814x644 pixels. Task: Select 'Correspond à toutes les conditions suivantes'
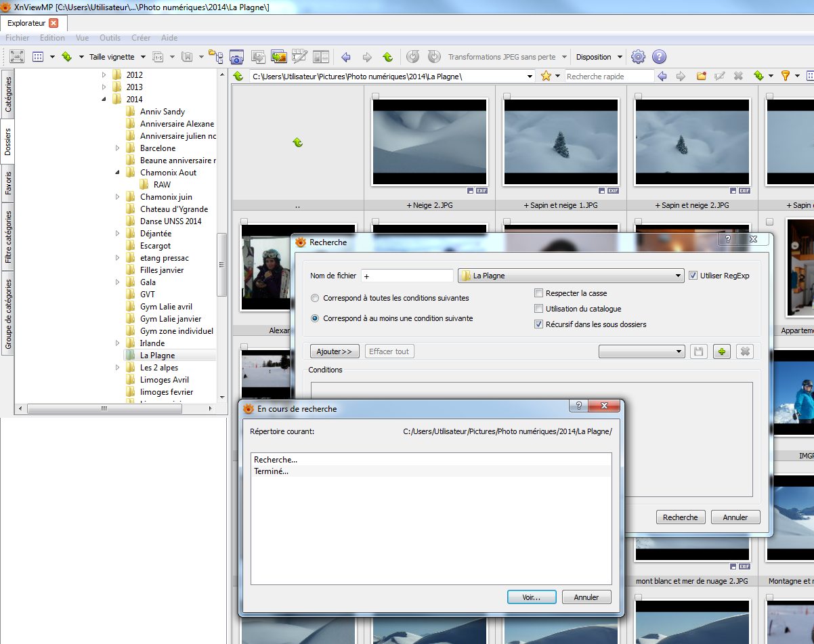pyautogui.click(x=315, y=298)
